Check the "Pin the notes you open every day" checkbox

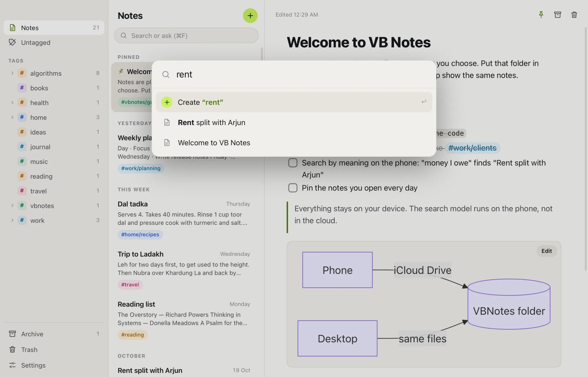click(293, 188)
